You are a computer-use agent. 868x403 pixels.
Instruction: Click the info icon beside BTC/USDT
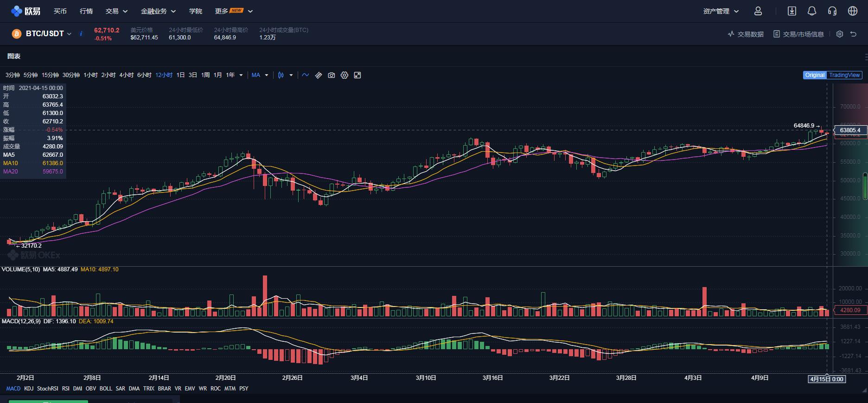(81, 33)
